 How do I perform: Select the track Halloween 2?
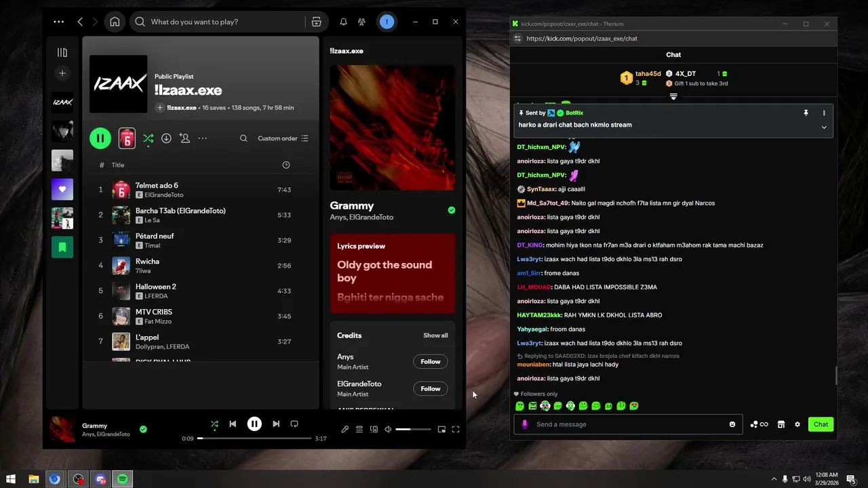201,291
